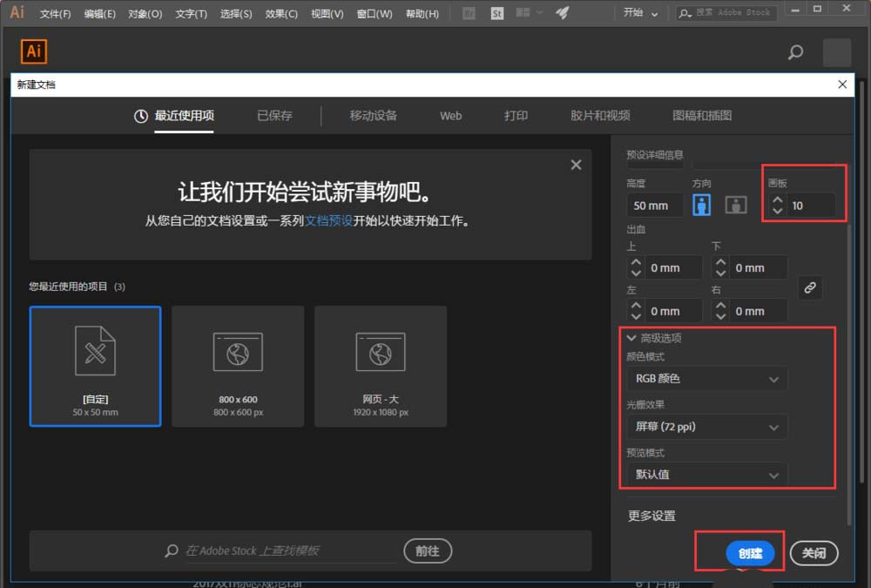Open the raster effects 72 ppi dropdown
The image size is (871, 588).
707,427
